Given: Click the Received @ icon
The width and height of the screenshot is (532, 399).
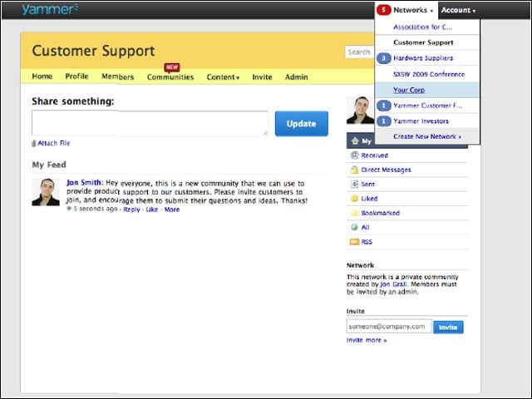Looking at the screenshot, I should tap(354, 155).
